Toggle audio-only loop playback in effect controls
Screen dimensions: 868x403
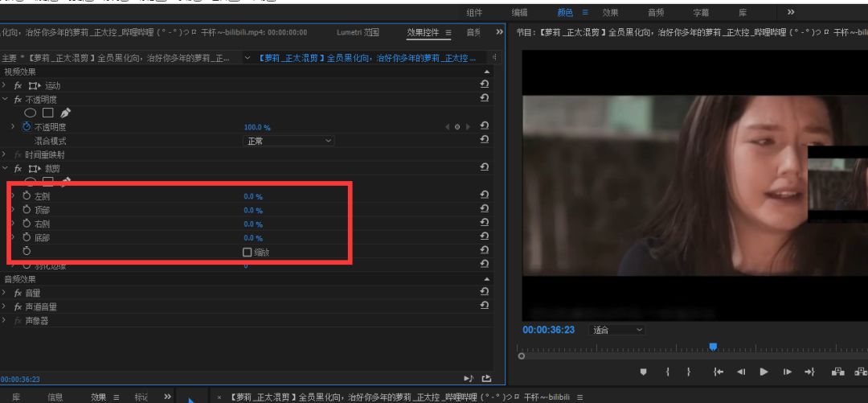(469, 379)
